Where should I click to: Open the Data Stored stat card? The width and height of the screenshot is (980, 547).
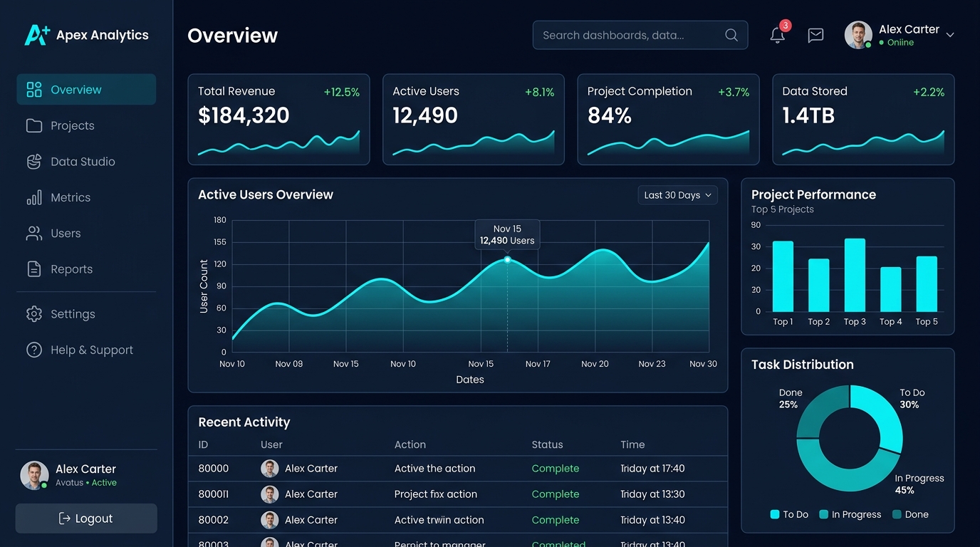tap(863, 120)
